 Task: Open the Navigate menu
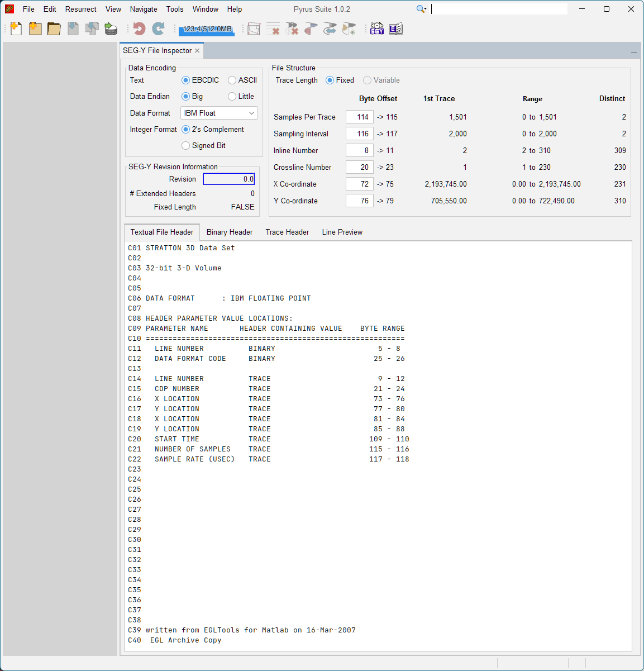coord(144,9)
